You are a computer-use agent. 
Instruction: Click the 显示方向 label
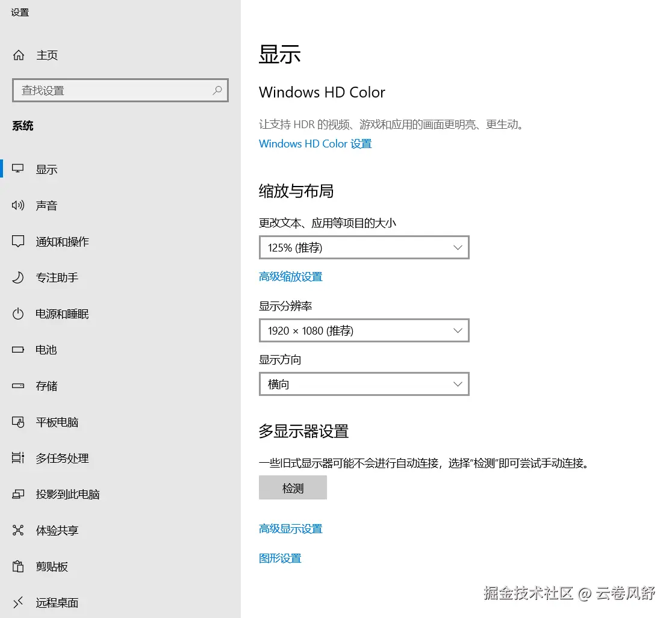coord(280,360)
